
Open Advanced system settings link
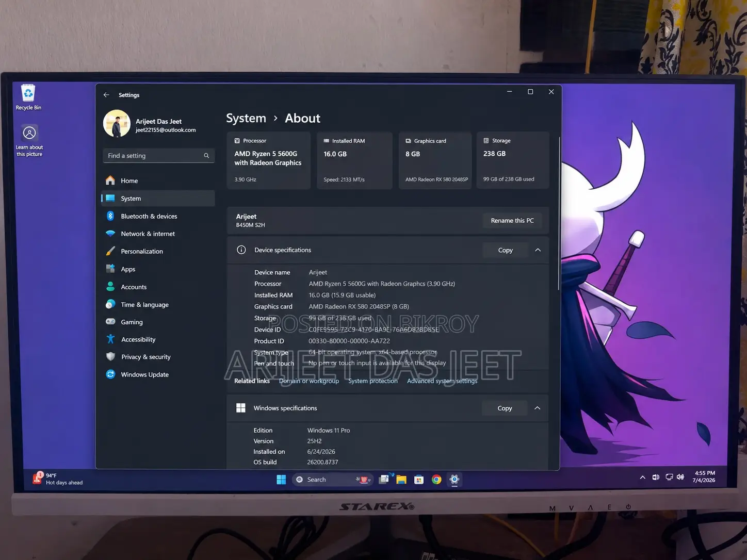point(442,381)
